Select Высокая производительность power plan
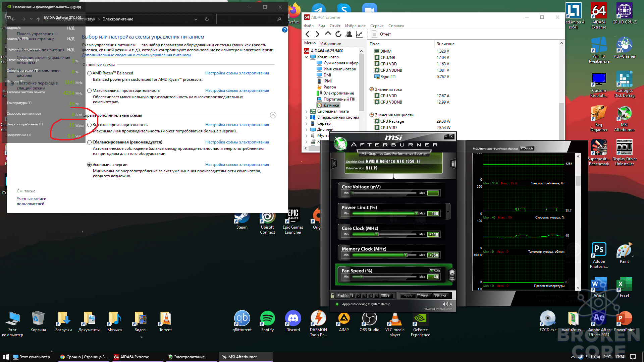 (89, 125)
